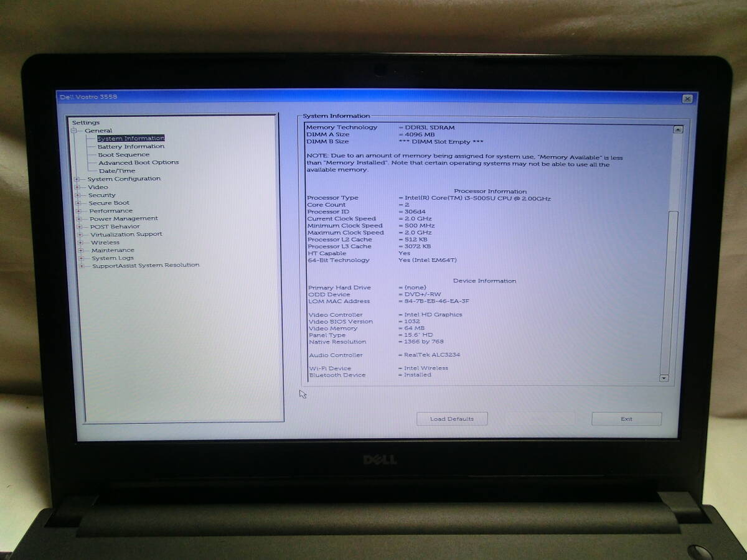
Task: Click the Load Defaults button
Action: coord(452,419)
